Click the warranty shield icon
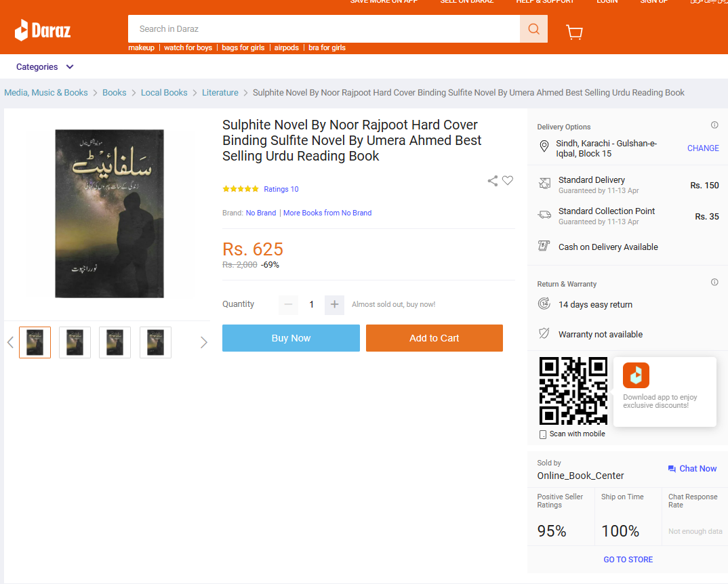The image size is (728, 584). [x=544, y=333]
